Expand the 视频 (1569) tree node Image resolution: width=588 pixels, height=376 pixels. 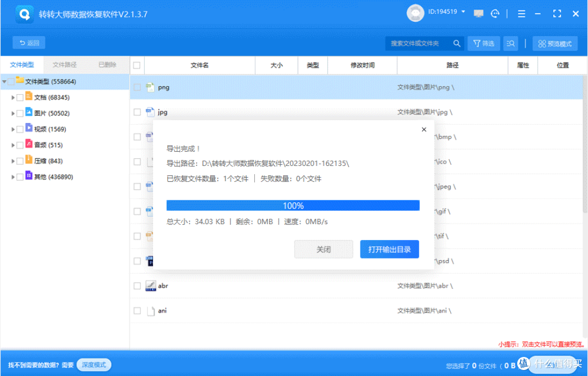click(13, 130)
